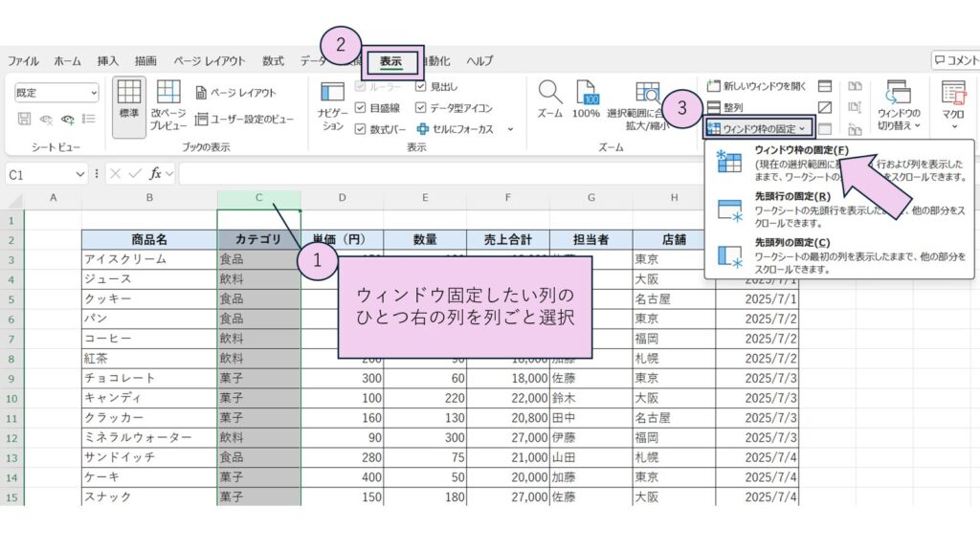Open the 既定 sheet view dropdown

tap(56, 93)
